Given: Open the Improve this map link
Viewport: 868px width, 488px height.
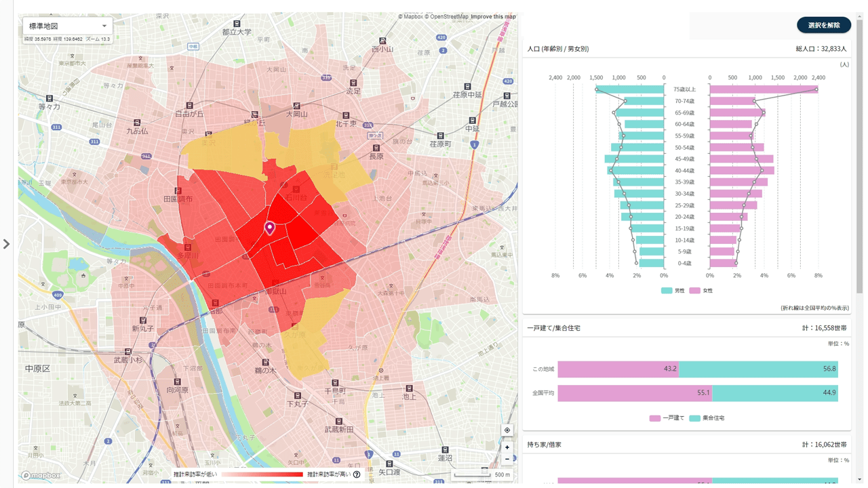Looking at the screenshot, I should tap(493, 17).
